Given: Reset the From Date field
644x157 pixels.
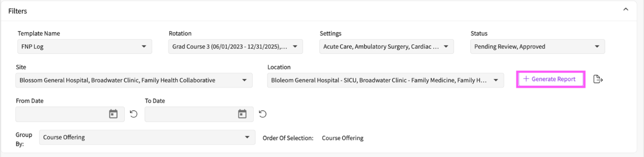Looking at the screenshot, I should pos(134,114).
